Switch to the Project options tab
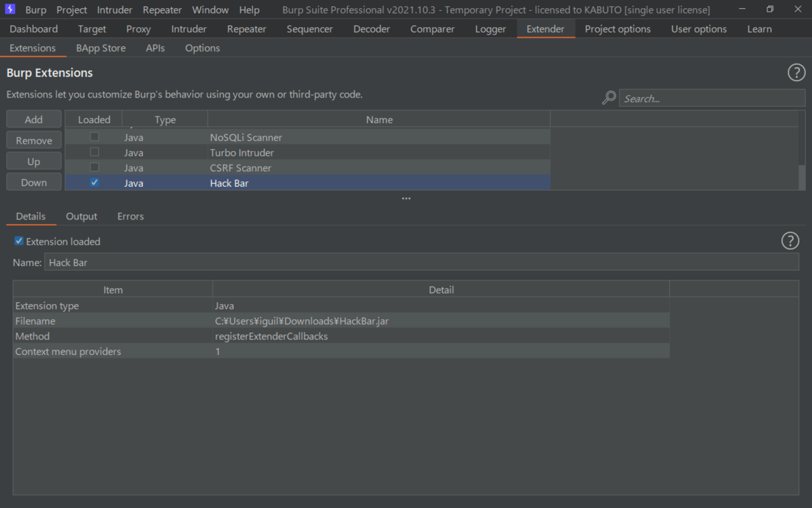 (618, 29)
